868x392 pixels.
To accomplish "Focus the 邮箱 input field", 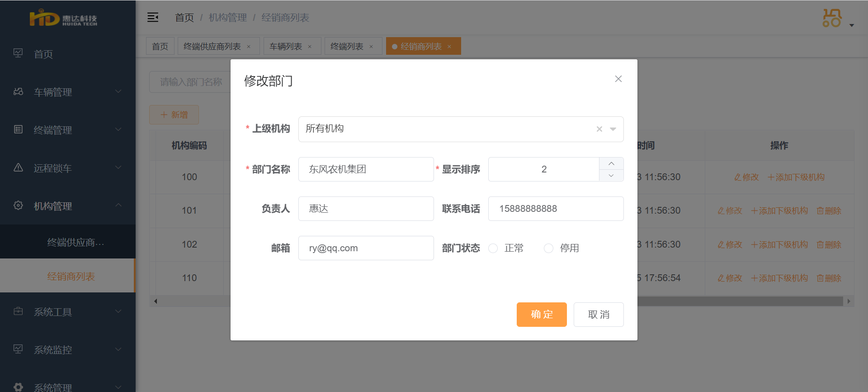I will 366,248.
